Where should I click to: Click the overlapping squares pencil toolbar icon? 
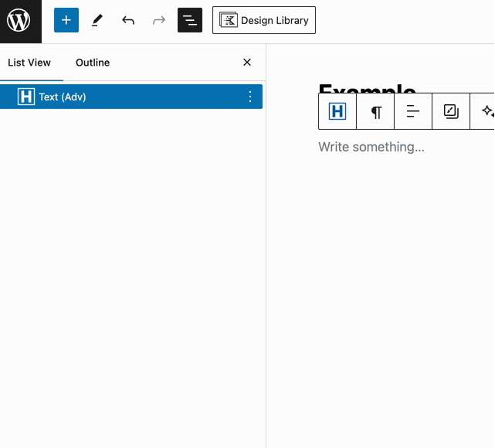(x=451, y=112)
